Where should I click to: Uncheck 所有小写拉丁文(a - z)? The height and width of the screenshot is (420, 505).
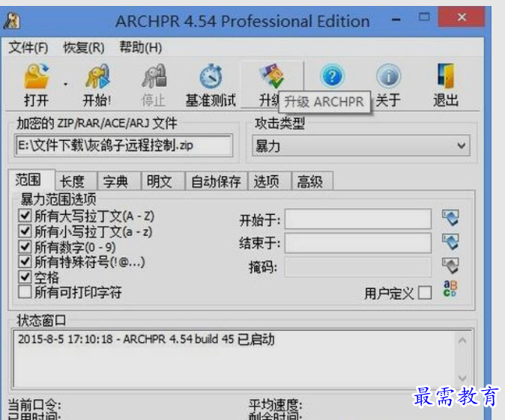(x=25, y=231)
